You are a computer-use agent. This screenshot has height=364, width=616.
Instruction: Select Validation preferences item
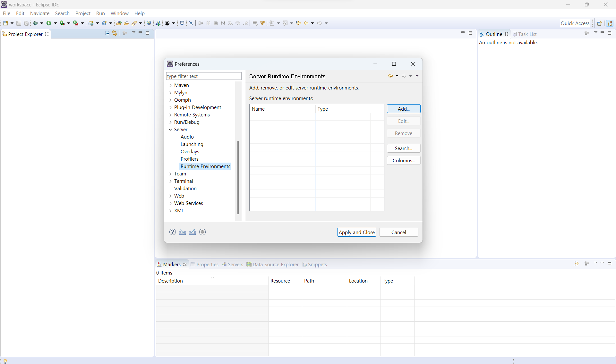coord(185,189)
